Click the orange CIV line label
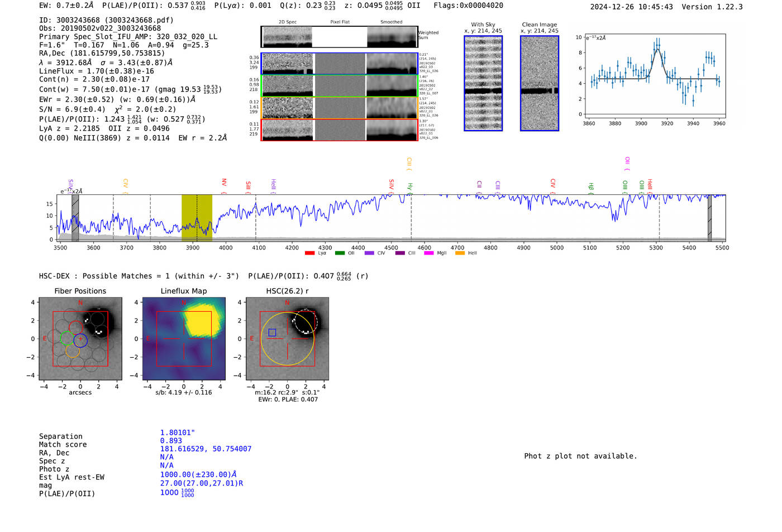 pos(126,186)
